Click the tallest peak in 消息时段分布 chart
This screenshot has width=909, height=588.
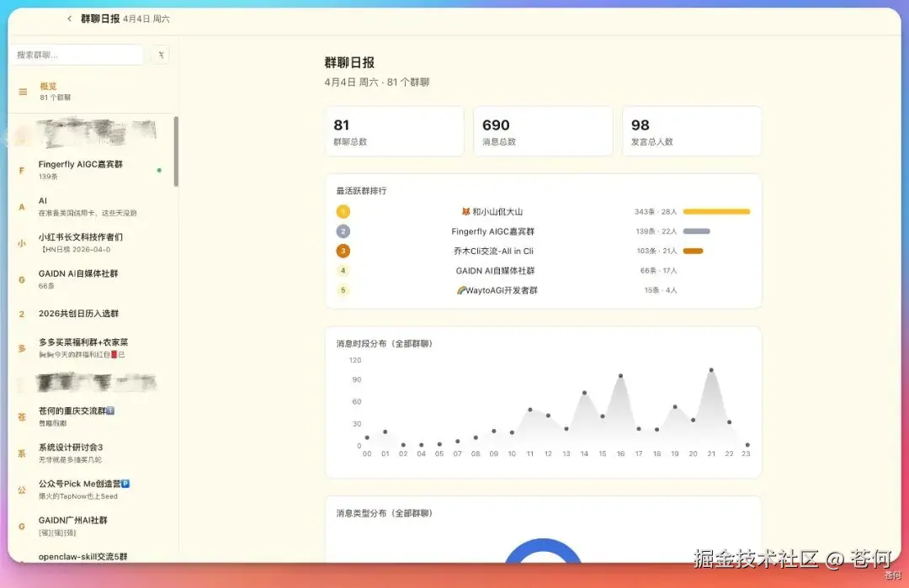point(711,370)
